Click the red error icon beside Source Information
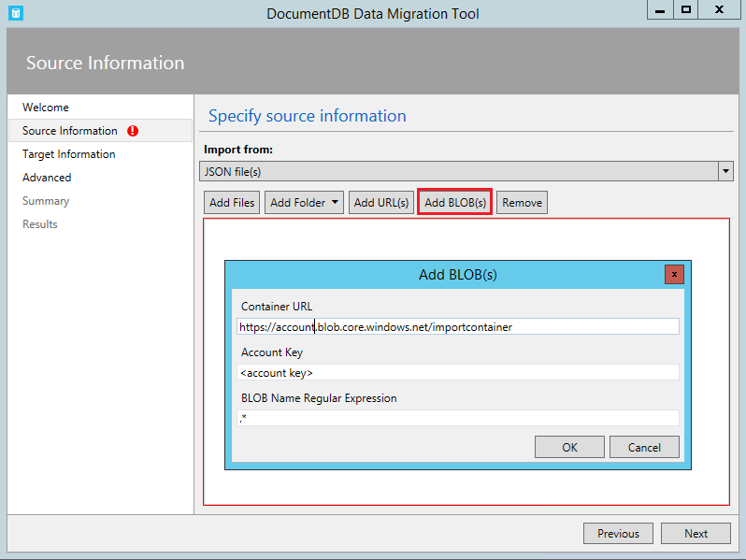This screenshot has width=746, height=560. click(133, 131)
